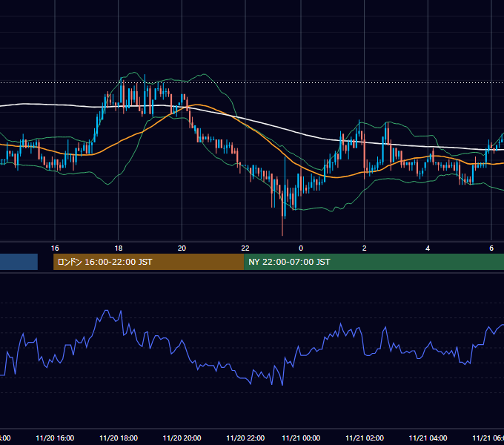Click the ロンドン 16:00-22:00 JST session bar
Image resolution: width=504 pixels, height=445 pixels.
click(148, 262)
